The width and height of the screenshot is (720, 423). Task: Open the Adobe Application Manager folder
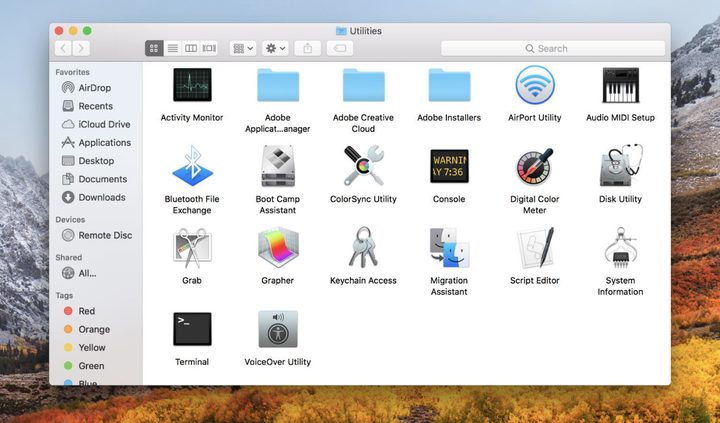[278, 85]
